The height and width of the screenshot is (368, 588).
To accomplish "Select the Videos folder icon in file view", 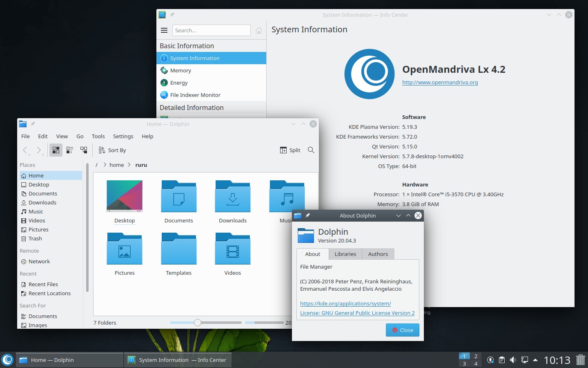I will point(233,249).
